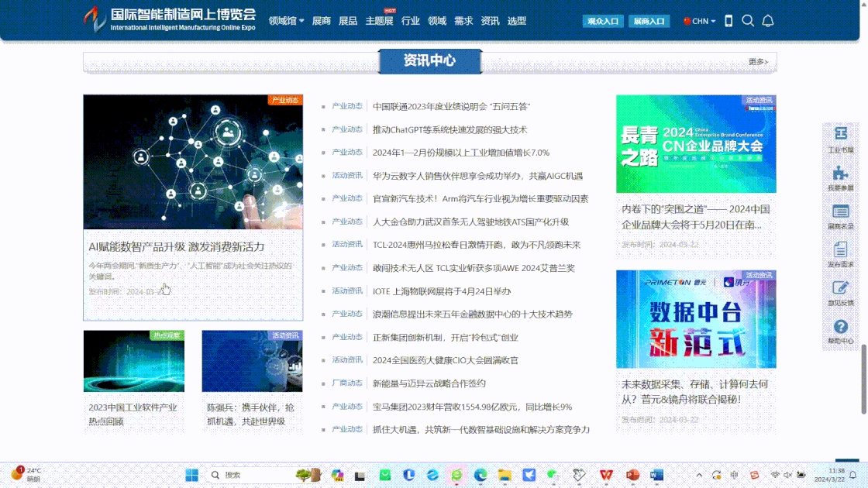Click the search magnifier in header
The height and width of the screenshot is (488, 868).
tap(748, 21)
